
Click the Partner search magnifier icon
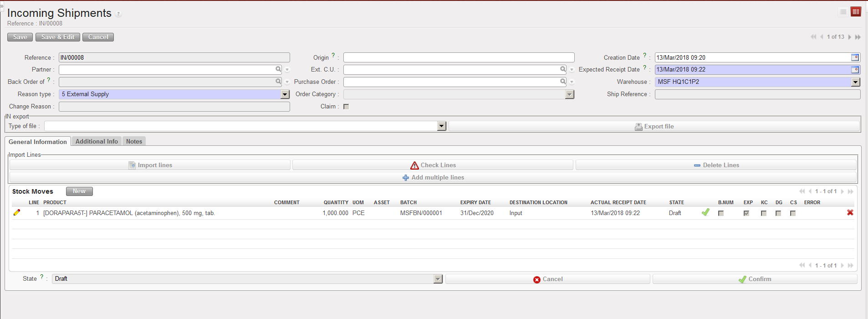pyautogui.click(x=278, y=69)
